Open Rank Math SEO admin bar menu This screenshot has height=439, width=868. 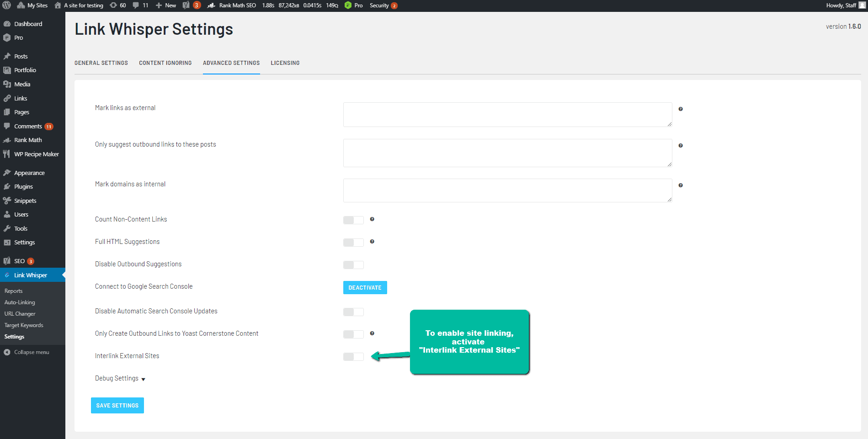click(232, 5)
